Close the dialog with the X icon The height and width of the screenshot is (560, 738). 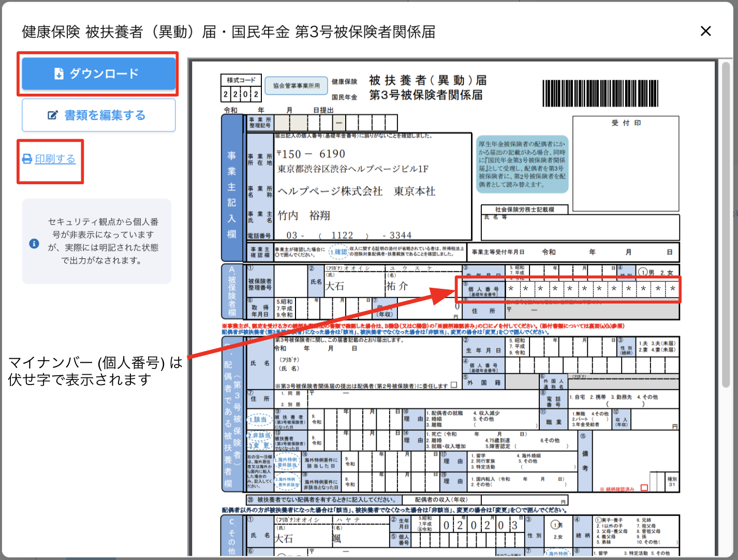pyautogui.click(x=705, y=31)
